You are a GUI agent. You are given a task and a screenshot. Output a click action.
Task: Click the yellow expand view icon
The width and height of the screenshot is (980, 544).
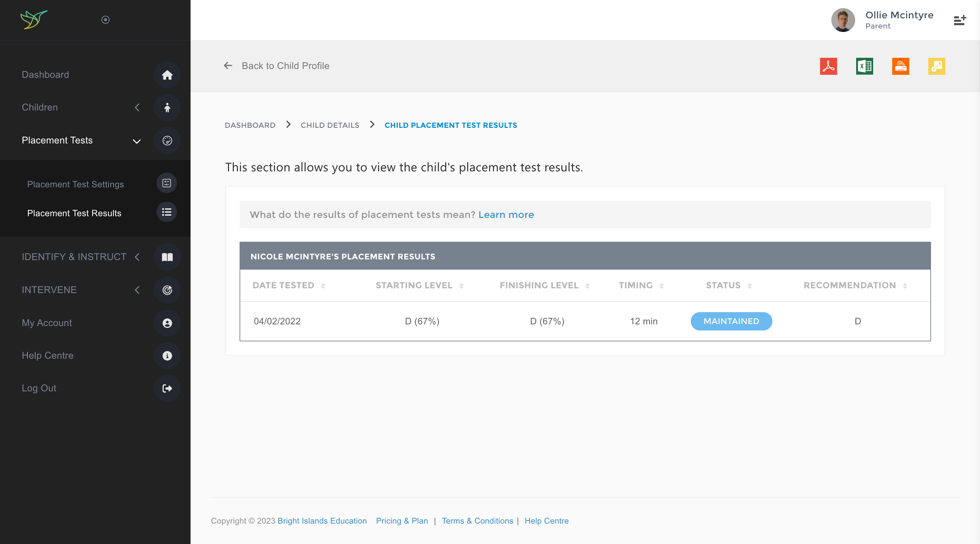pos(936,66)
